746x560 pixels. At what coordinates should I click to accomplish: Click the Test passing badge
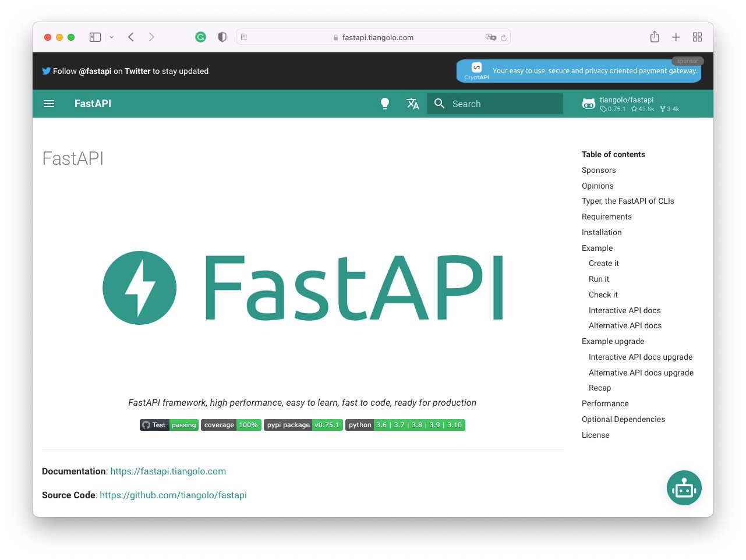tap(169, 425)
